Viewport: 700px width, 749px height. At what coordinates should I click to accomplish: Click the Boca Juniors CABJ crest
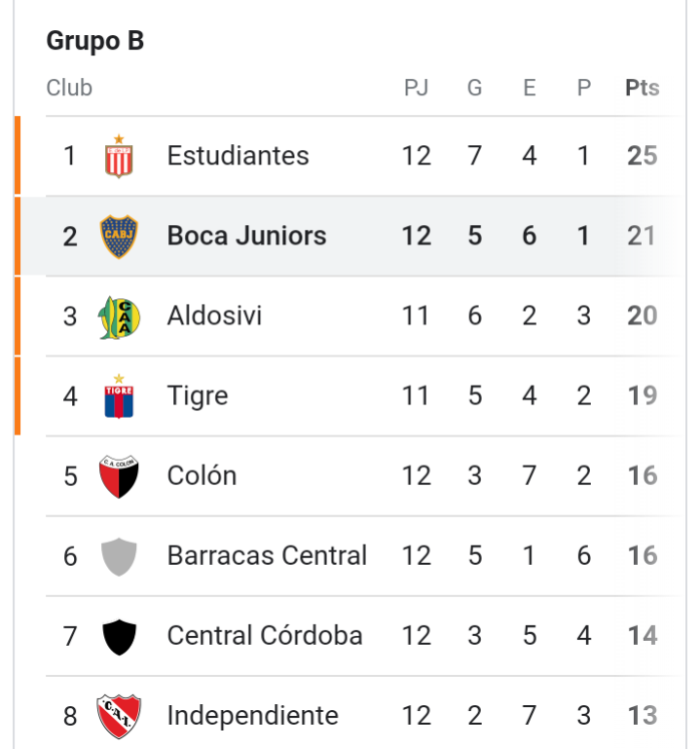coord(119,237)
